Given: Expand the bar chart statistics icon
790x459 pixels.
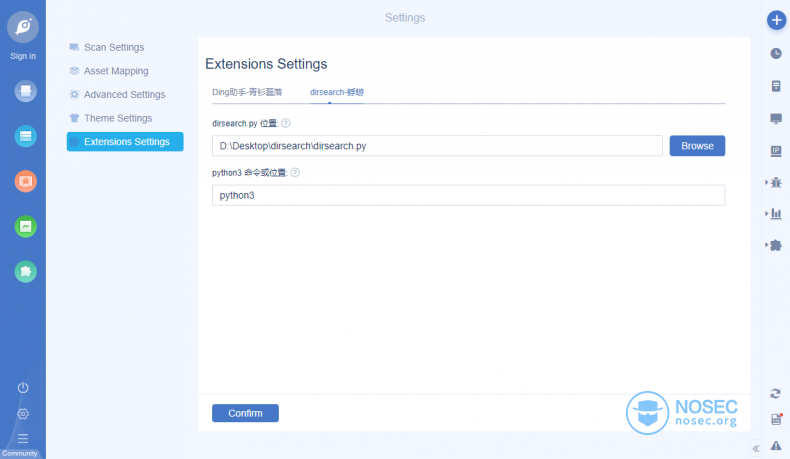Looking at the screenshot, I should pos(775,214).
